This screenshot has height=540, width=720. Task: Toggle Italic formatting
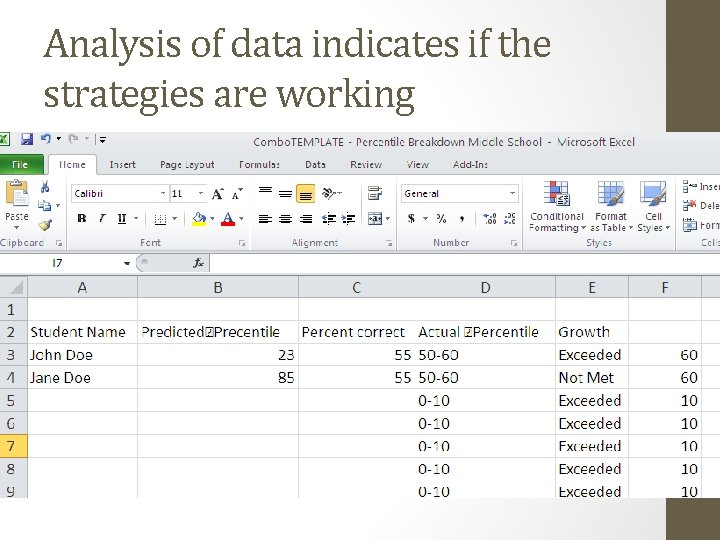pos(102,219)
